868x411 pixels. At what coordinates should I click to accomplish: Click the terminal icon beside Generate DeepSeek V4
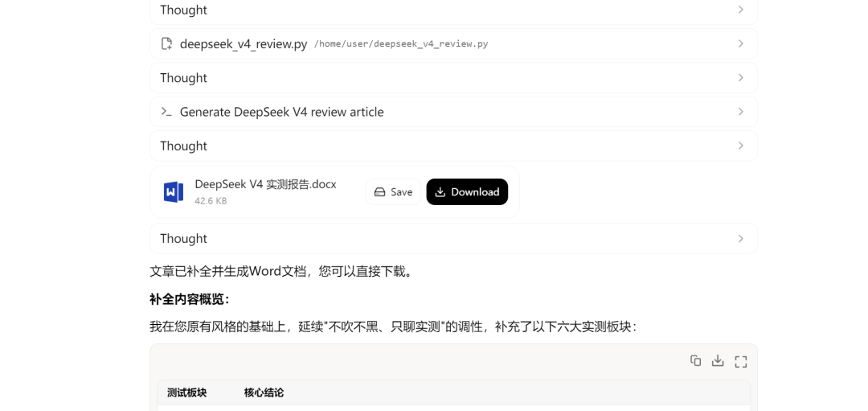click(x=166, y=112)
